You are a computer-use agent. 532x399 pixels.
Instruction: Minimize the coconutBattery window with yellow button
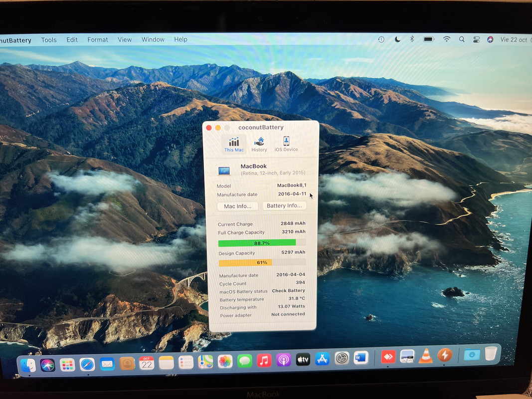(x=218, y=128)
